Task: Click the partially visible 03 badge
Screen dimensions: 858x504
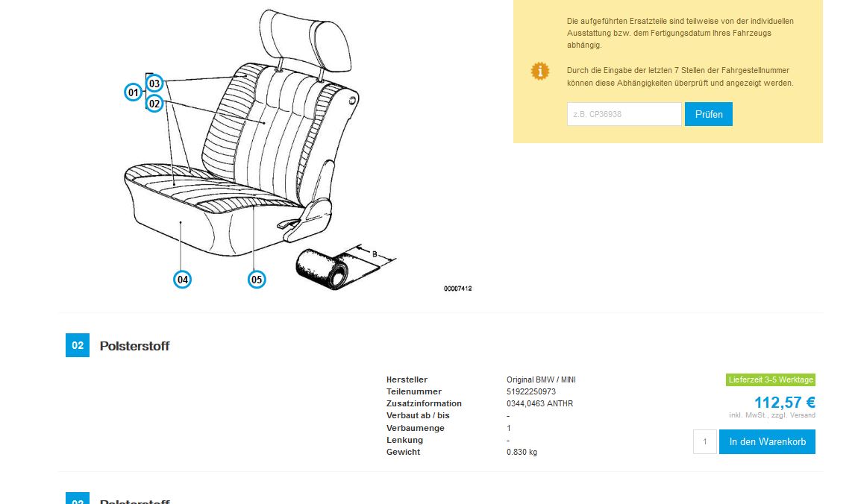Action: (x=78, y=498)
